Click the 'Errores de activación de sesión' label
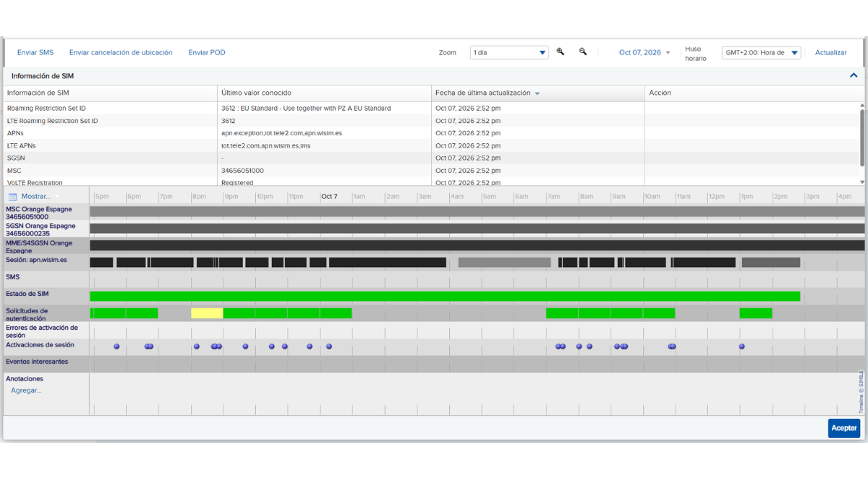Screen dimensions: 868x492 [42, 331]
